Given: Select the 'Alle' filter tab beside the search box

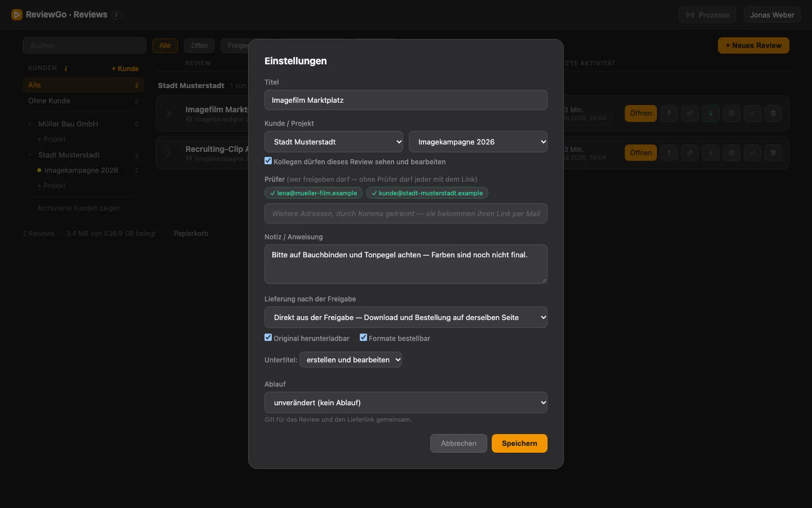Looking at the screenshot, I should (x=165, y=46).
